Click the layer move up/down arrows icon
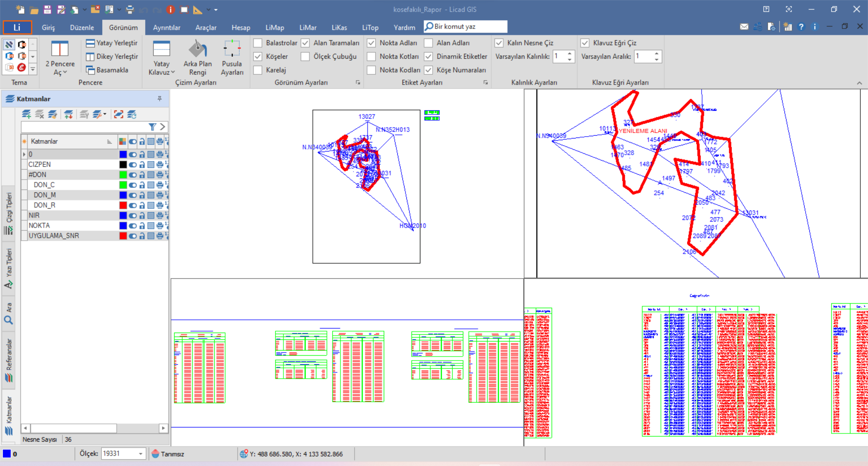868x466 pixels. point(68,114)
